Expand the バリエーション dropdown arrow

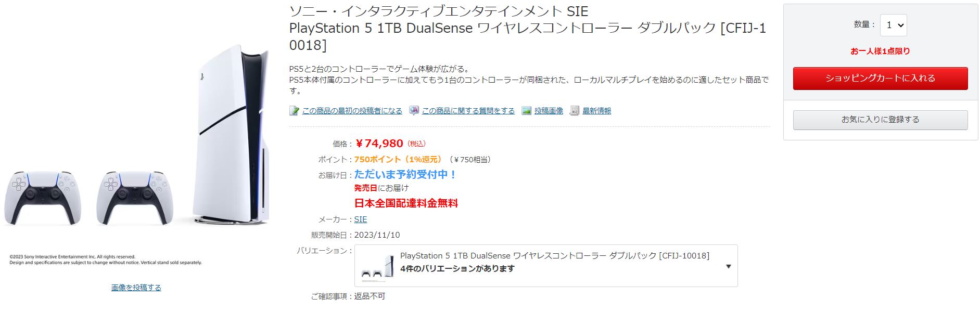(x=728, y=266)
